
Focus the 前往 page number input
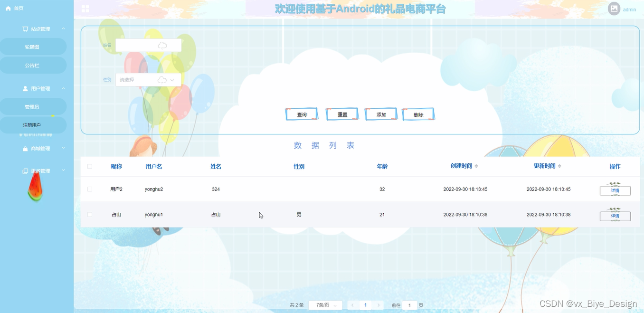tap(409, 305)
